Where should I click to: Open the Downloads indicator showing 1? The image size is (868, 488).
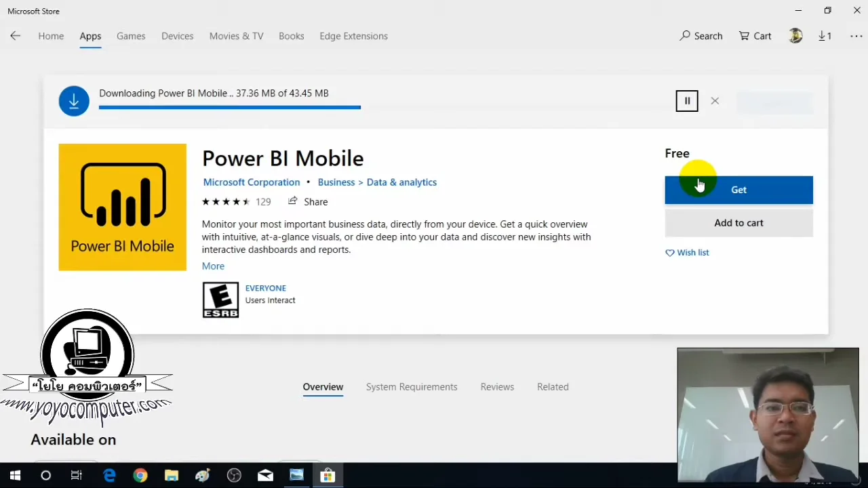click(825, 36)
